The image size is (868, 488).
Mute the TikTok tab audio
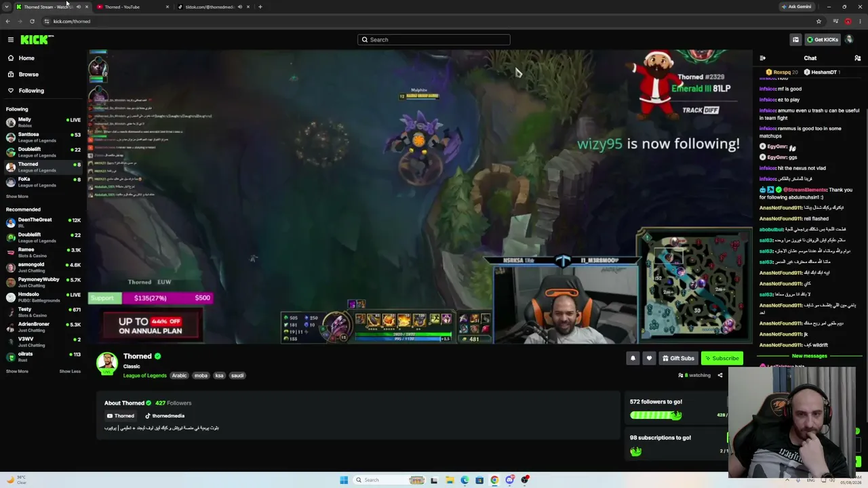point(239,7)
